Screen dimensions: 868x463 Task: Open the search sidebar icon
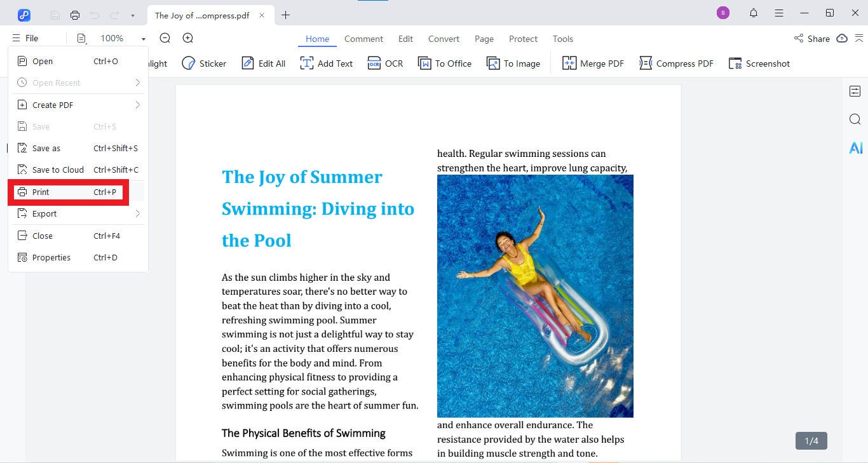click(x=855, y=119)
